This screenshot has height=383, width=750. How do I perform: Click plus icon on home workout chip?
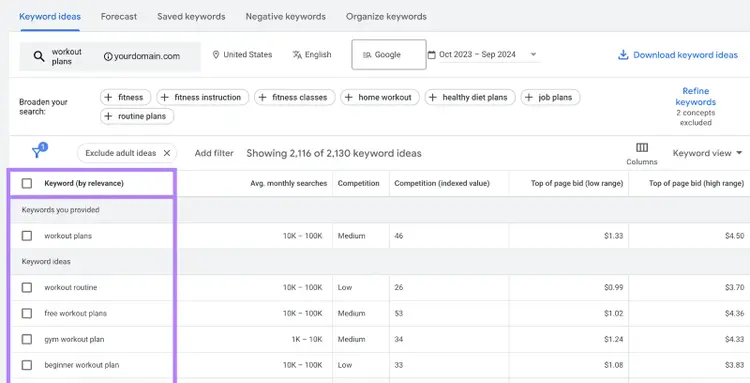pyautogui.click(x=349, y=98)
